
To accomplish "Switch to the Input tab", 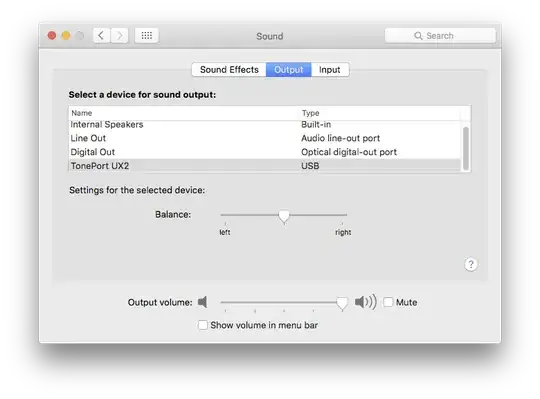I will coord(330,70).
